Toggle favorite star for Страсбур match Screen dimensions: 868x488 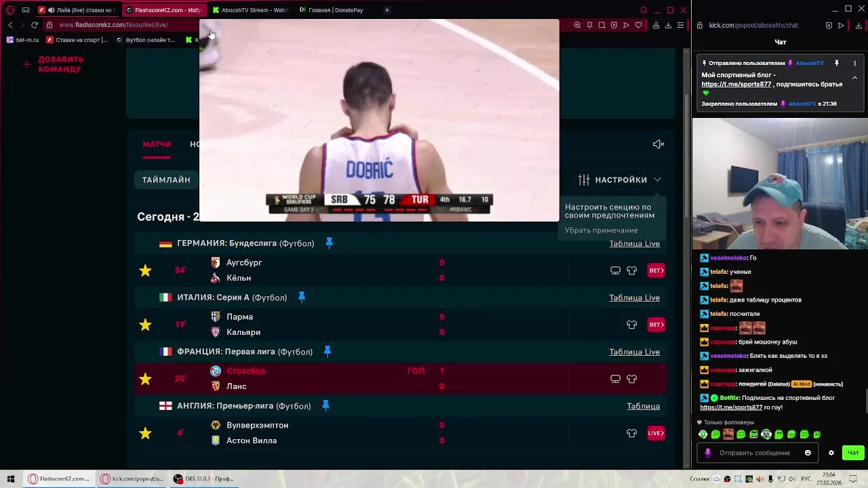tap(145, 379)
